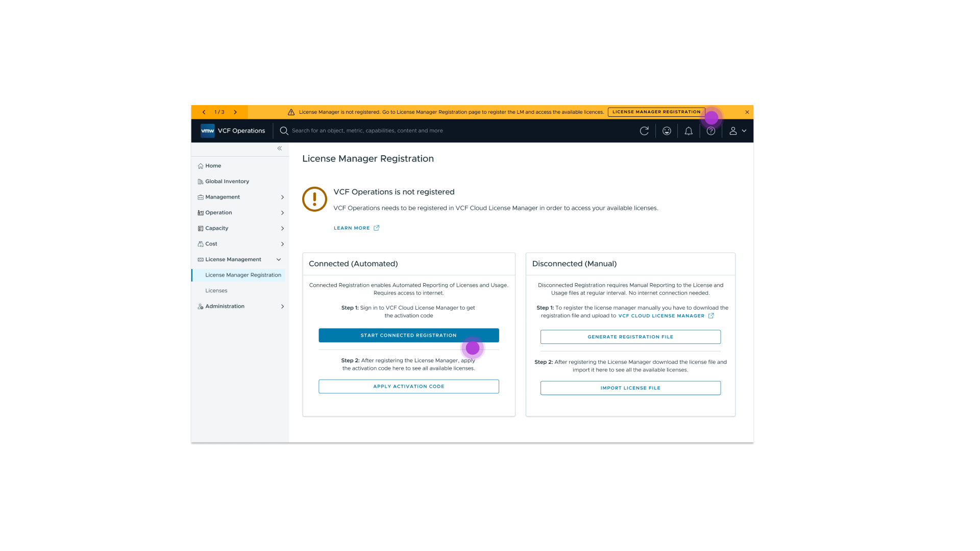Open the feedback smiley icon

click(667, 131)
